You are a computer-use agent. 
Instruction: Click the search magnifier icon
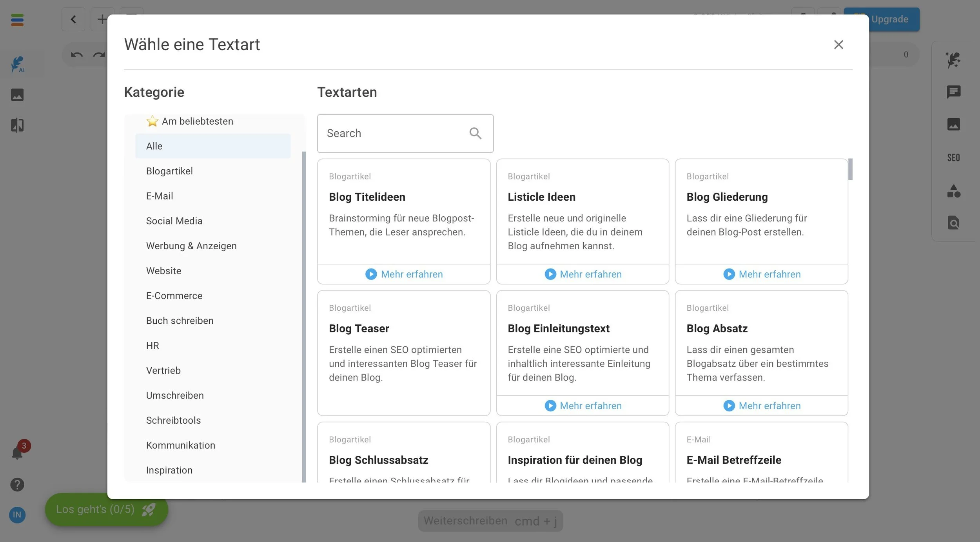click(475, 133)
